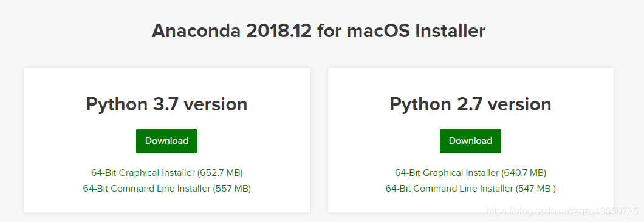Viewport: 644px width, 222px height.
Task: Click the blog.csdn.net watermark URL
Action: (x=562, y=211)
